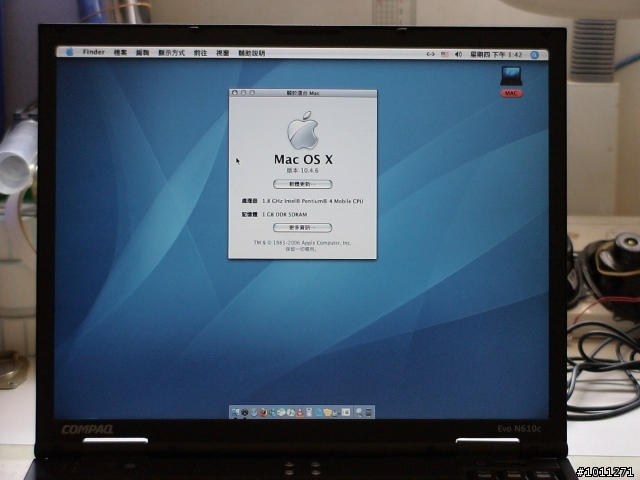The height and width of the screenshot is (480, 640).
Task: Open the Finder menu
Action: pos(93,52)
